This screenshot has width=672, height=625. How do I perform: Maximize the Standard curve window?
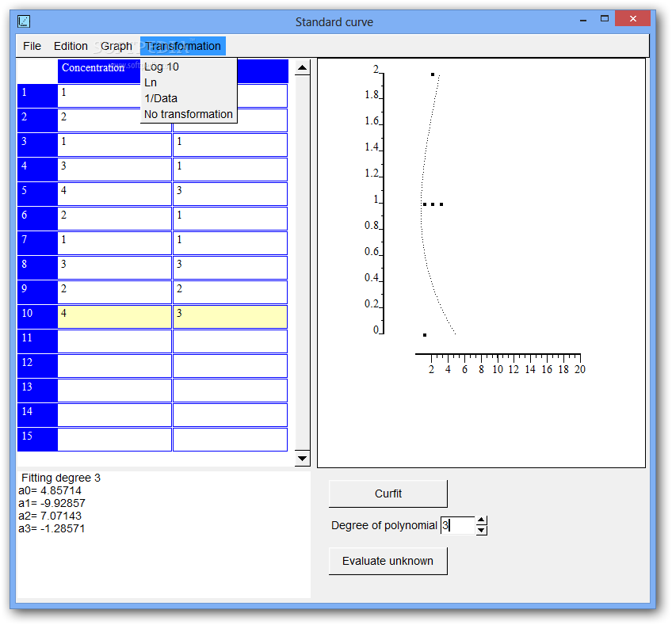[605, 19]
